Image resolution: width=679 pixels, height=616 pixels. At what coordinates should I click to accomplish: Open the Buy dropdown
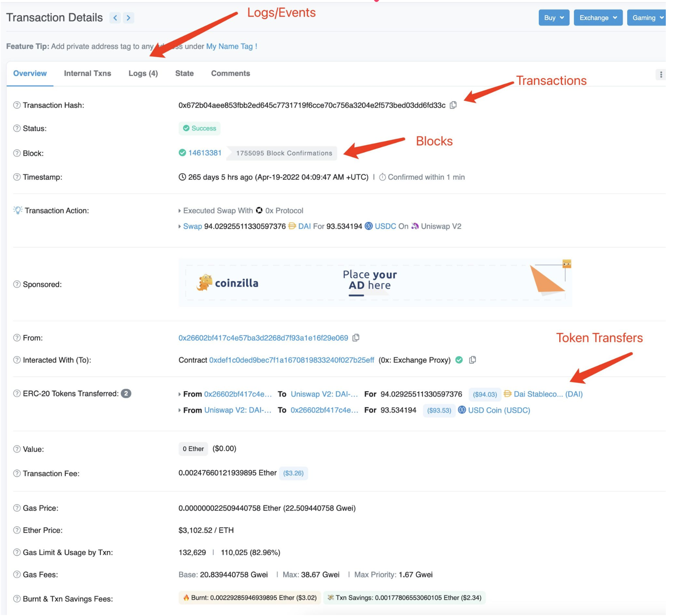554,18
